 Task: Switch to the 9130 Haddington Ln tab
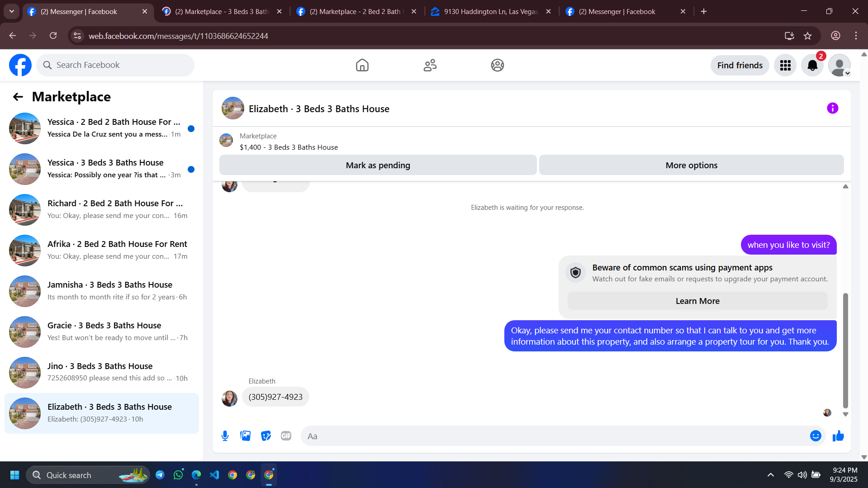click(x=492, y=12)
